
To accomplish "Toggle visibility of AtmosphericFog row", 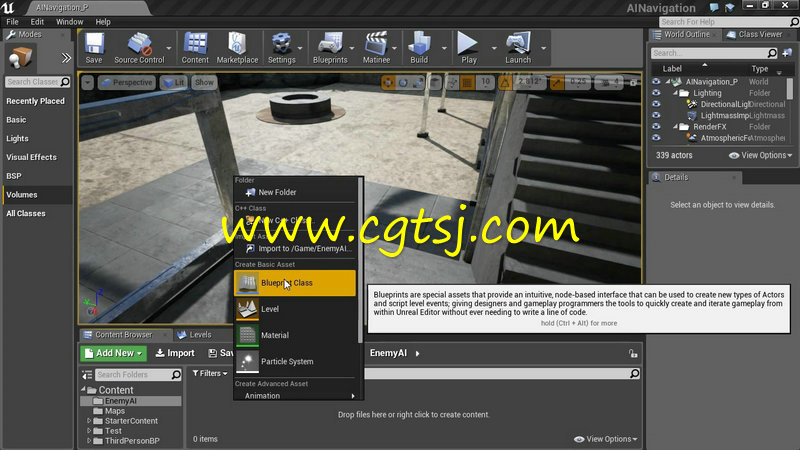I will tap(656, 138).
